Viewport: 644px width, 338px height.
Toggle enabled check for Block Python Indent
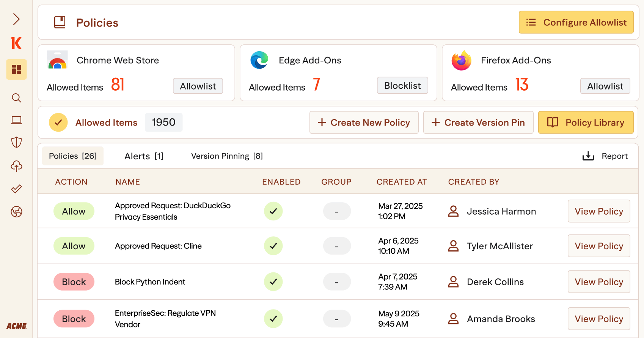tap(273, 282)
